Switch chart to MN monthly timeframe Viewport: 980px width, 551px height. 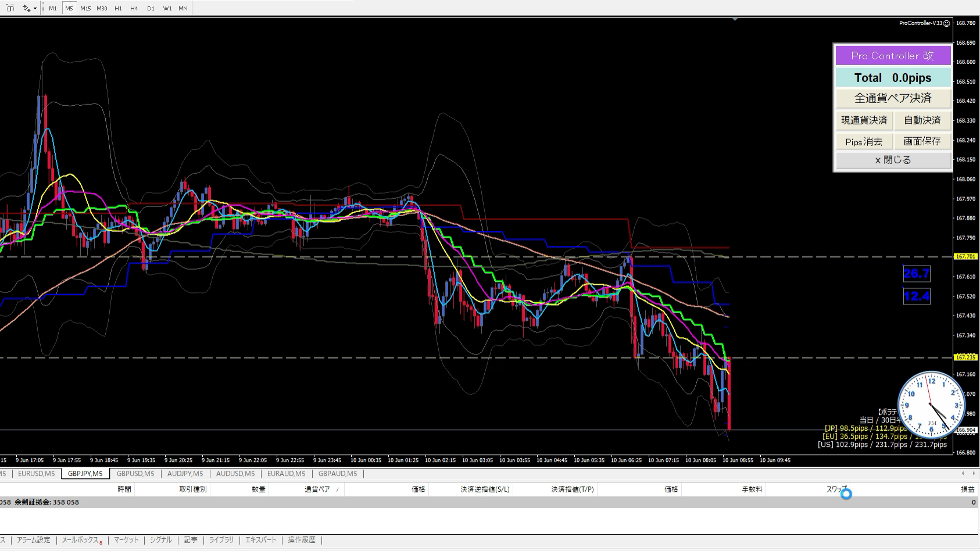click(183, 8)
